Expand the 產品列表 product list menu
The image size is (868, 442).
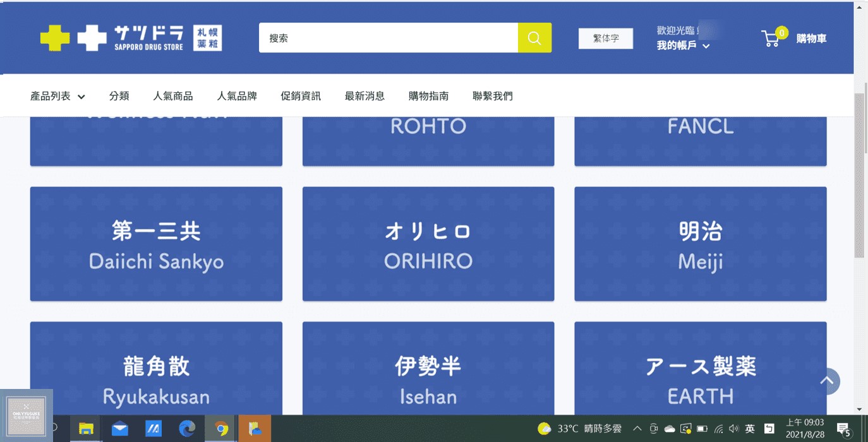coord(57,96)
